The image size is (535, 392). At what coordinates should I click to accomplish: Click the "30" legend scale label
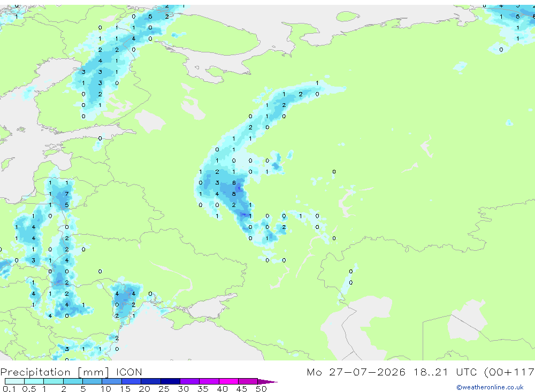[x=183, y=389]
